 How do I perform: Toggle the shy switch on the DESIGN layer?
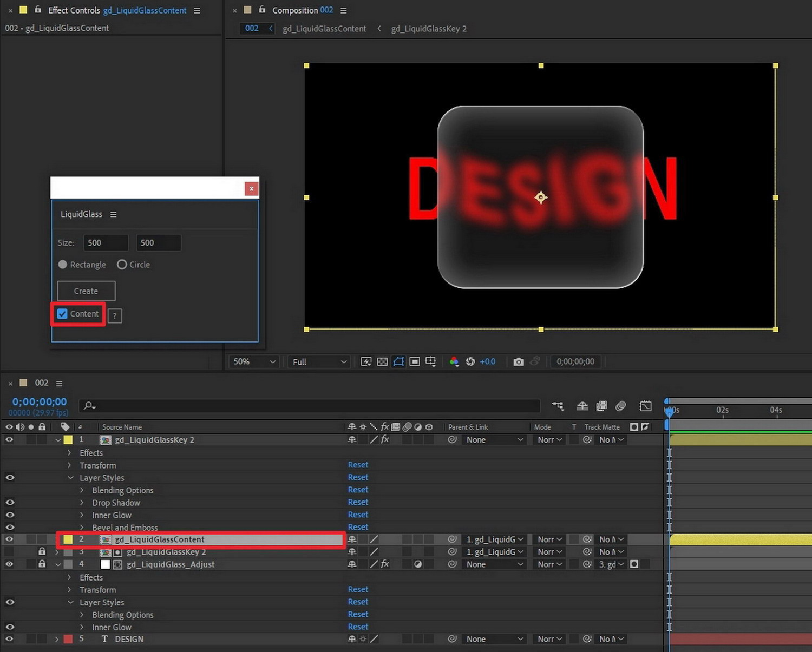coord(352,639)
